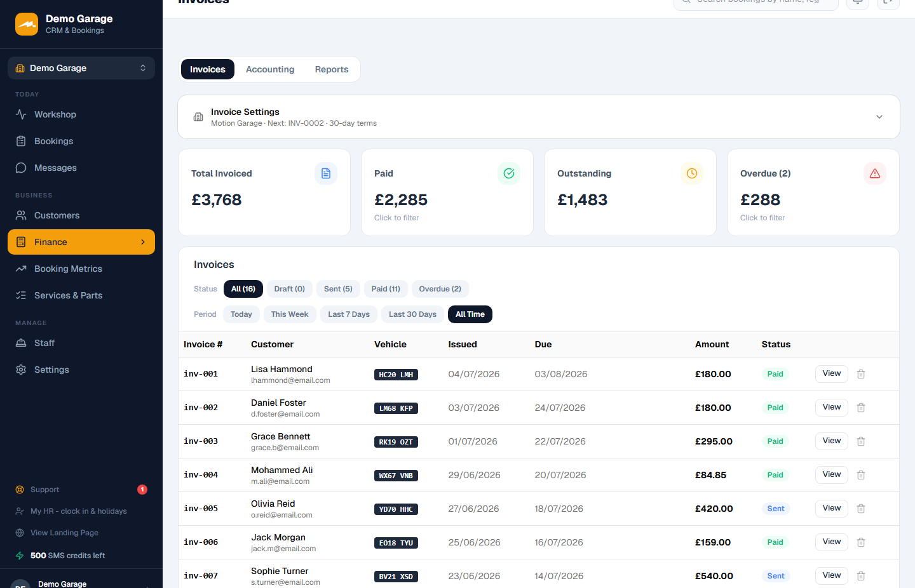The image size is (915, 588).
Task: View invoice inv-004
Action: point(832,475)
